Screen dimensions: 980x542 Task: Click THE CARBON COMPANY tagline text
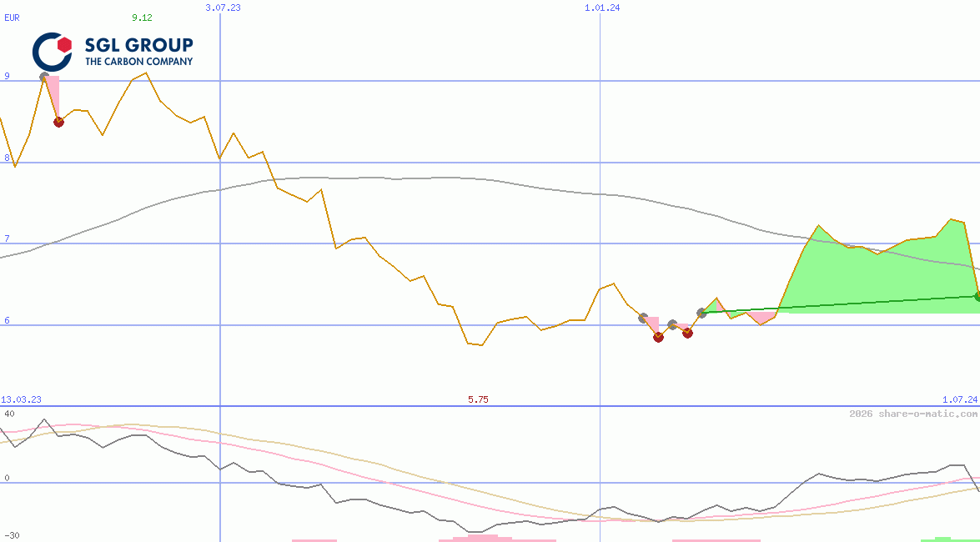point(138,61)
